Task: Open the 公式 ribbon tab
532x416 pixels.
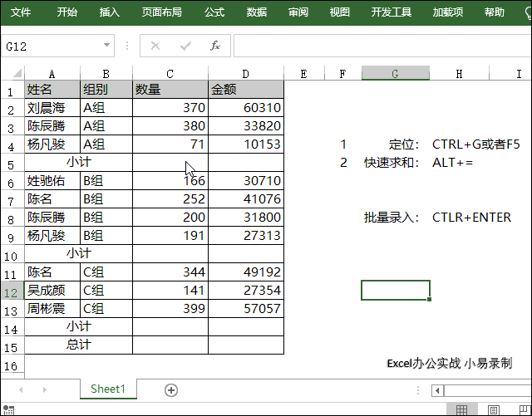Action: [x=214, y=12]
